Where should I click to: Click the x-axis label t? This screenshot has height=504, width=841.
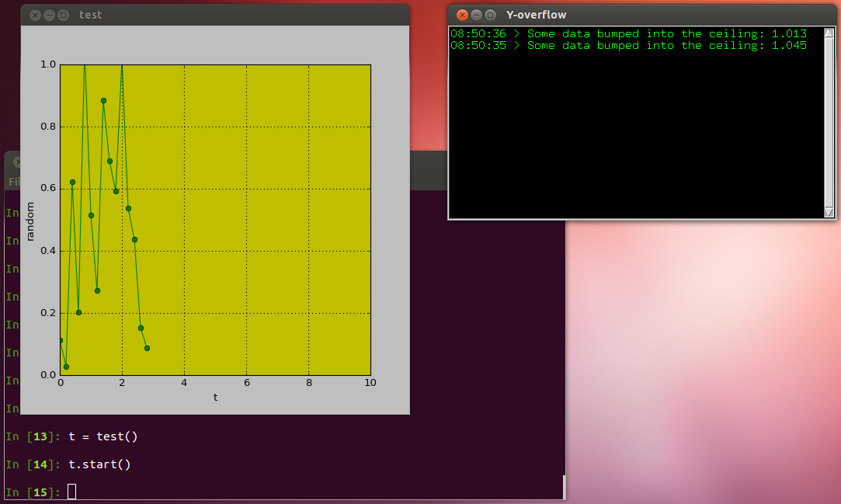(215, 398)
